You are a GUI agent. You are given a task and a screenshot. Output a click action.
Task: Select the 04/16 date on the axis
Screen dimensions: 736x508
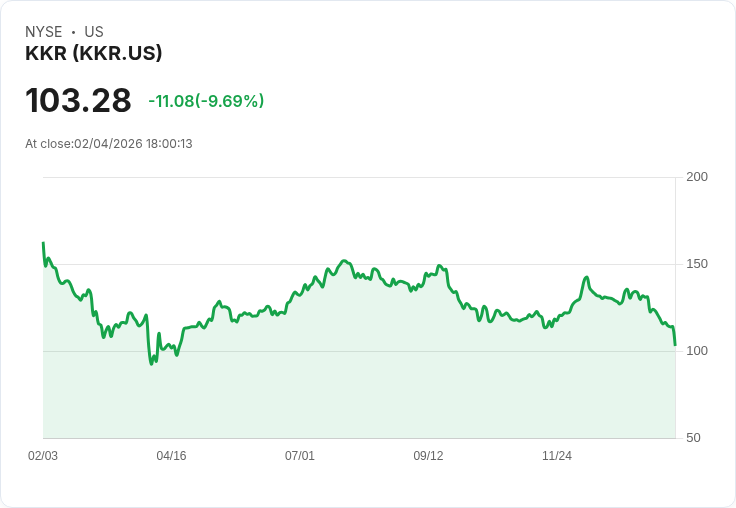coord(171,456)
